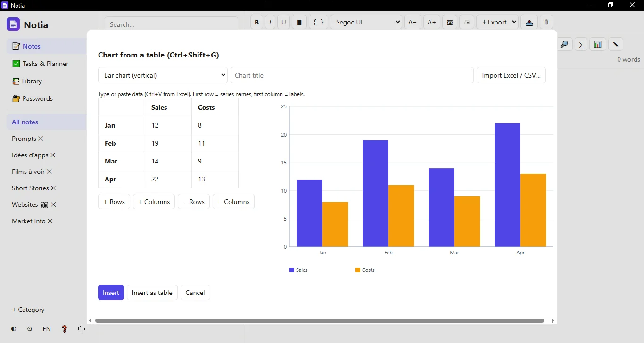
Task: Toggle dark/light theme half-circle icon
Action: click(x=14, y=329)
